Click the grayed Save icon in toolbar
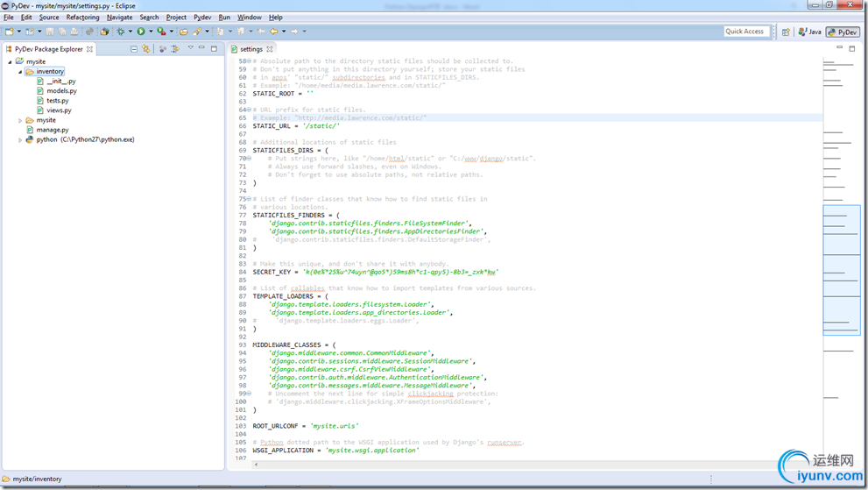The height and width of the screenshot is (490, 868). 50,32
